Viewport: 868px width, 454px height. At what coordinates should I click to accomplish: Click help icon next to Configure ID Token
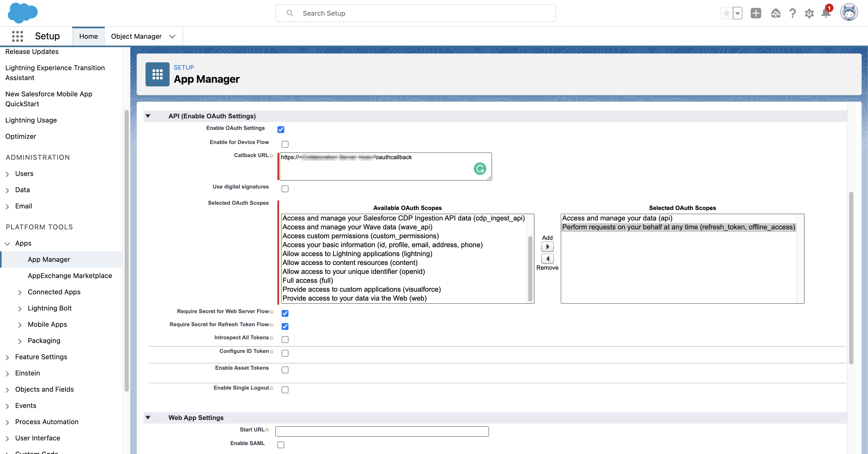(272, 352)
